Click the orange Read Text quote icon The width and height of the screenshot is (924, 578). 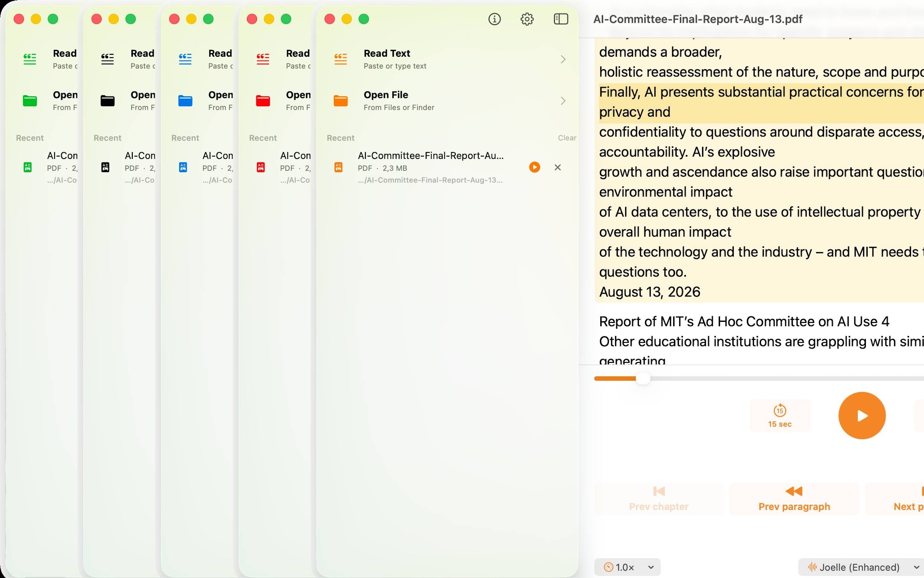click(341, 59)
